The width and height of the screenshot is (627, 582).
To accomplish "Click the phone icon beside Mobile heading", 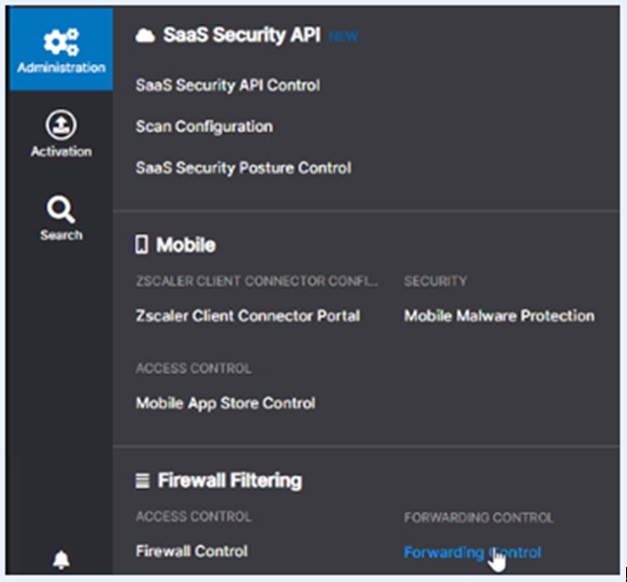I will [x=142, y=245].
